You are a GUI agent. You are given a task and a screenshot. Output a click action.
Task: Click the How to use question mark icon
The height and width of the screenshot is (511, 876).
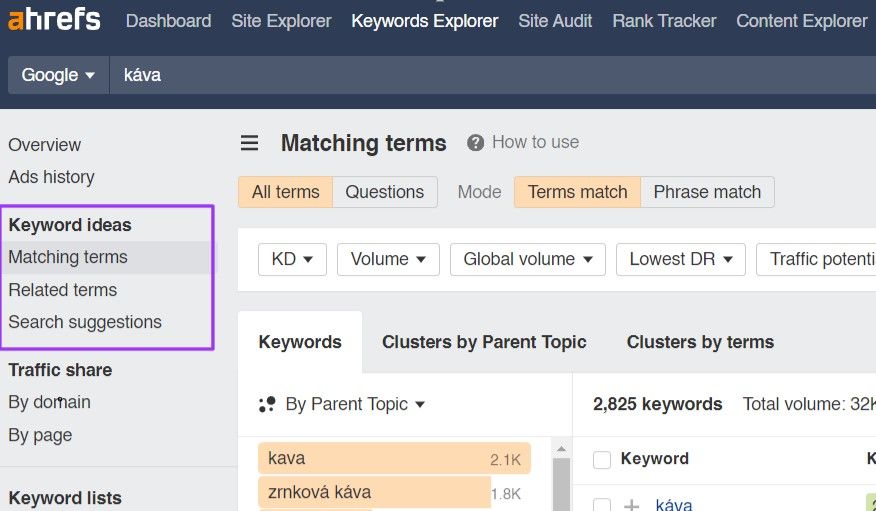click(475, 143)
